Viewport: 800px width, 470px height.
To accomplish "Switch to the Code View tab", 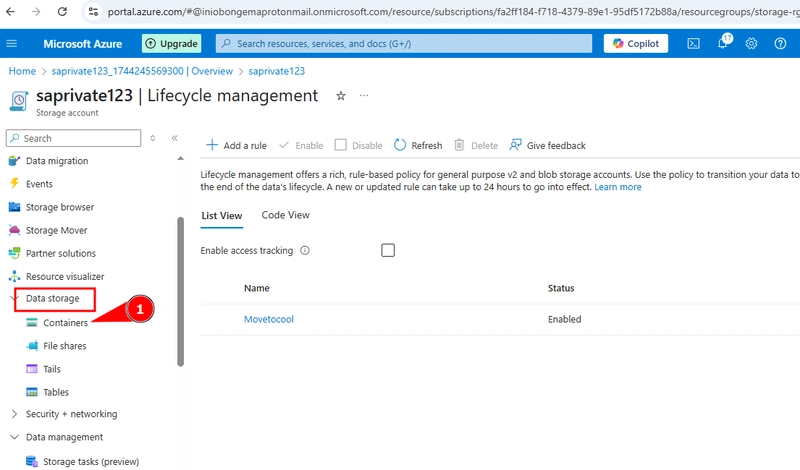I will [285, 215].
